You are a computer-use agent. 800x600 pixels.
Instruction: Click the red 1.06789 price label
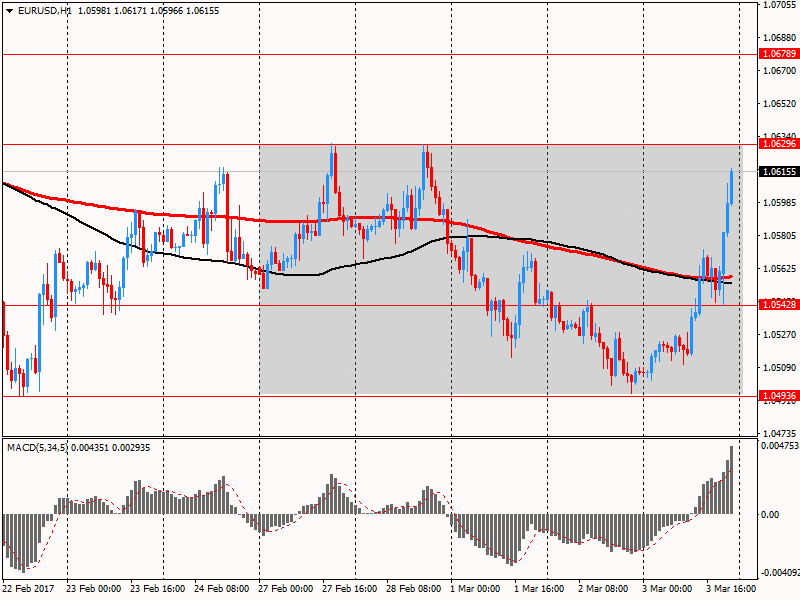778,53
